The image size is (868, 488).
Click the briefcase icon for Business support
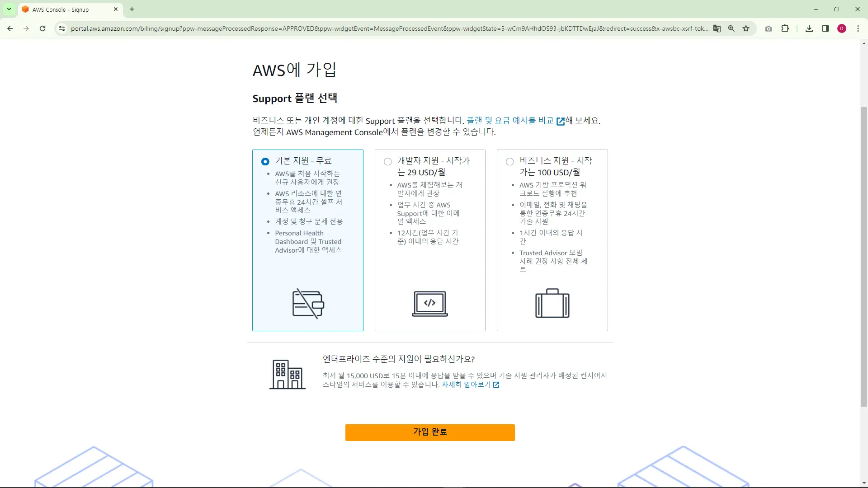coord(552,303)
